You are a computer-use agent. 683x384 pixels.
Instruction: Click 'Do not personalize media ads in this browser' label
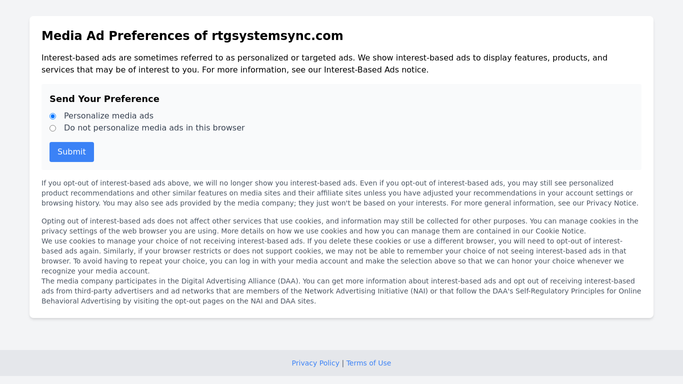point(154,128)
